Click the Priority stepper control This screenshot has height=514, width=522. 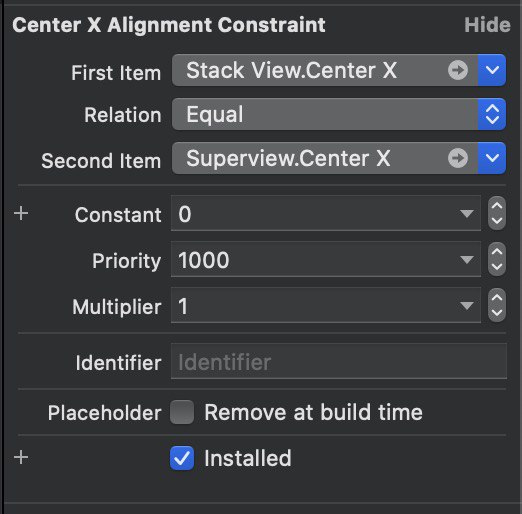point(497,259)
